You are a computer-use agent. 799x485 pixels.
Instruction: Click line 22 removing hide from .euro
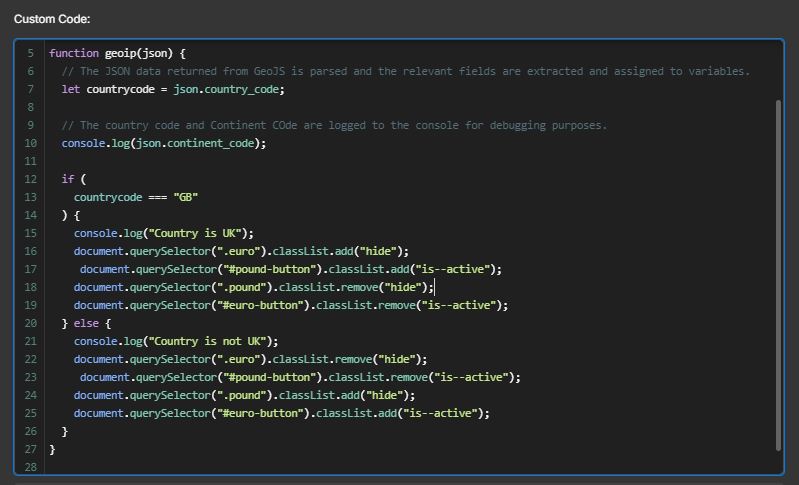[250, 359]
